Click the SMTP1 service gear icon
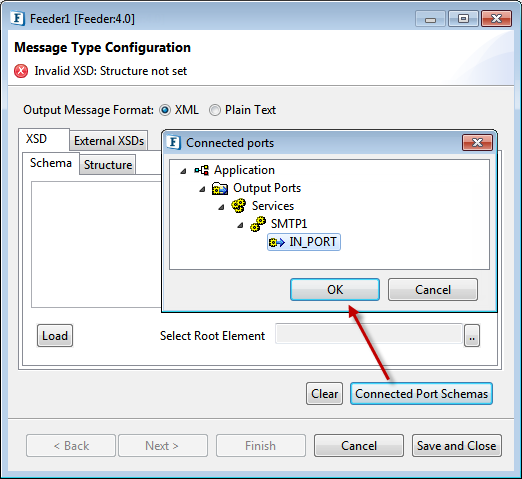Screen dimensions: 522x479 (258, 224)
